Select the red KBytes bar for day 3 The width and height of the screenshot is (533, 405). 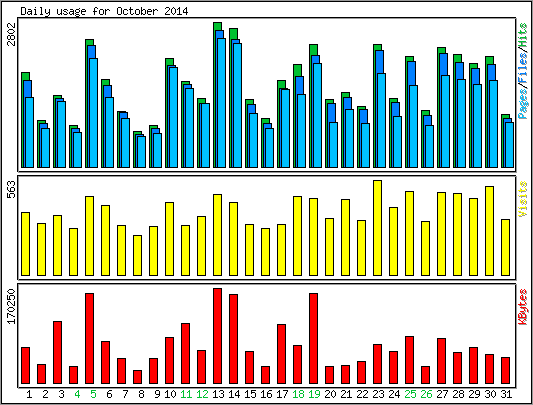(x=57, y=353)
